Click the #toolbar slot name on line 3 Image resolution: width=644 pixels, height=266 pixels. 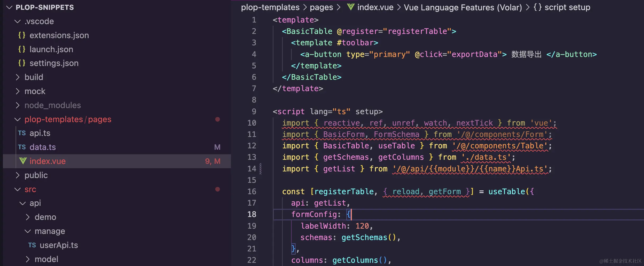tap(355, 43)
